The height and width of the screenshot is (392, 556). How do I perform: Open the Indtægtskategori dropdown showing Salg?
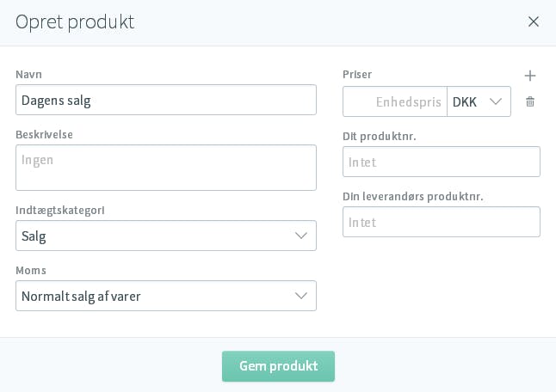[x=166, y=236]
